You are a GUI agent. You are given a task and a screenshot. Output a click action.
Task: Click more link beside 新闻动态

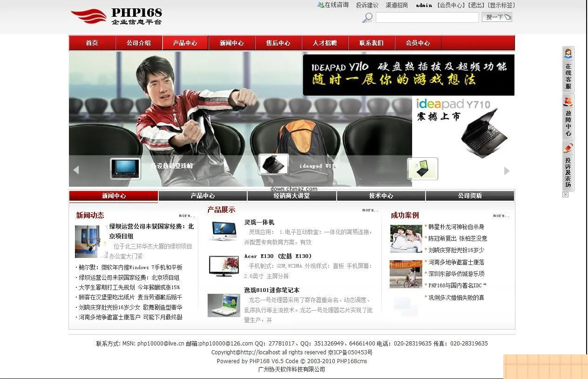[x=187, y=216]
